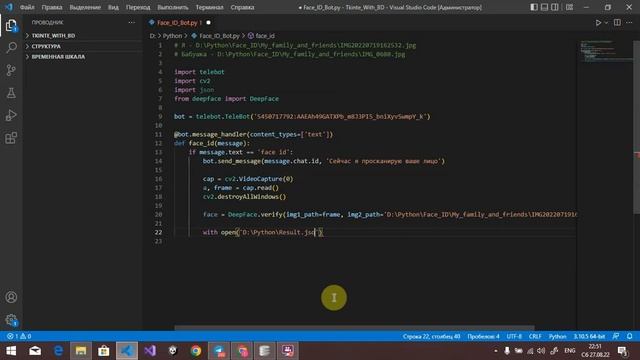Open the Windows action center icon

point(622,351)
